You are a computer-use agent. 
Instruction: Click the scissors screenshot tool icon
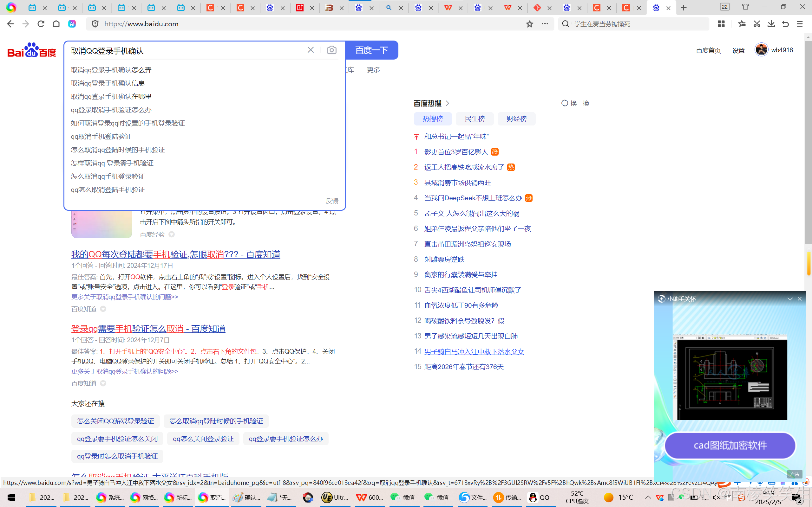point(756,24)
